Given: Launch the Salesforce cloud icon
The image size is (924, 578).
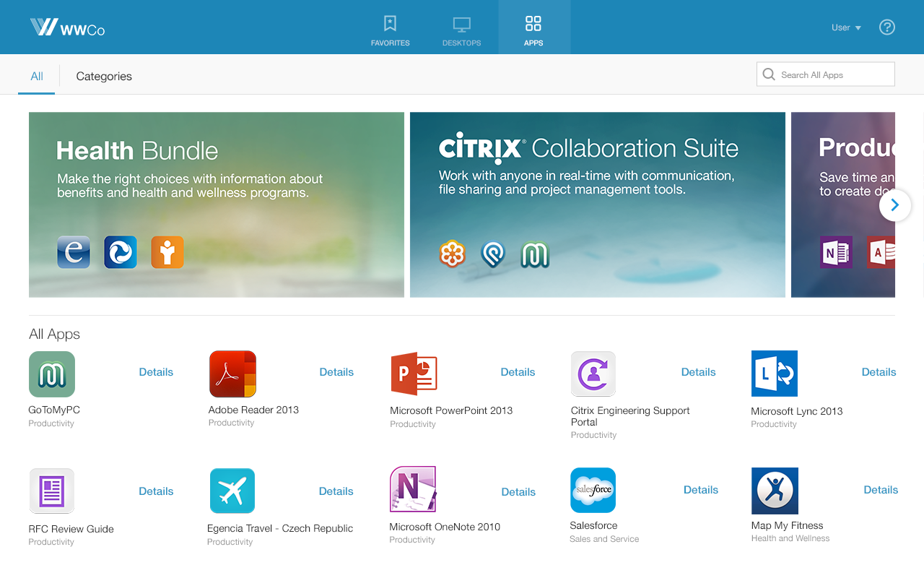Looking at the screenshot, I should pyautogui.click(x=593, y=491).
